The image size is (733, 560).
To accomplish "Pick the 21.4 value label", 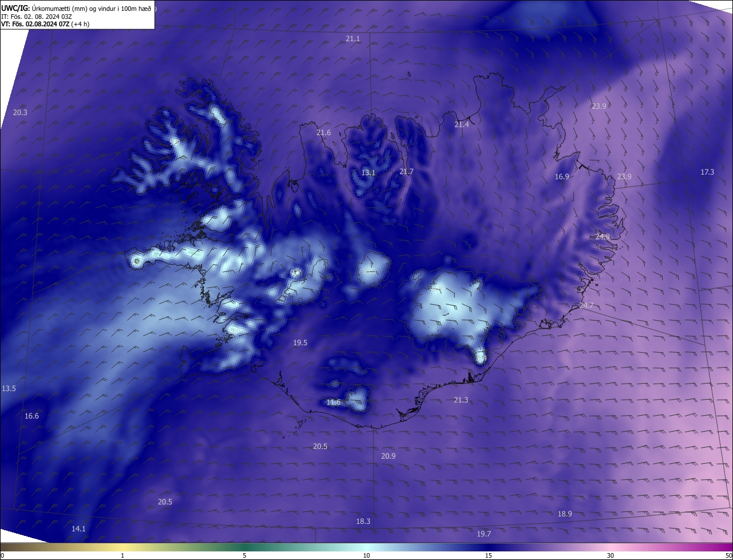I will (462, 125).
